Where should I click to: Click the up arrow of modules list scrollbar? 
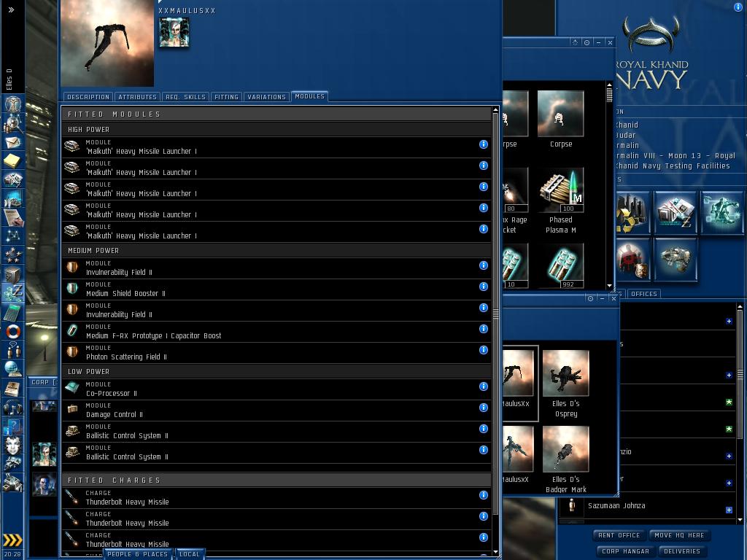(495, 110)
